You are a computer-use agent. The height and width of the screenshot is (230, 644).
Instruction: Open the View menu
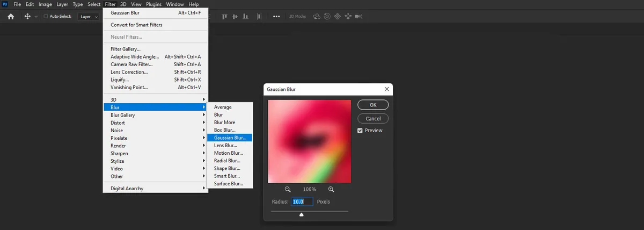click(136, 4)
